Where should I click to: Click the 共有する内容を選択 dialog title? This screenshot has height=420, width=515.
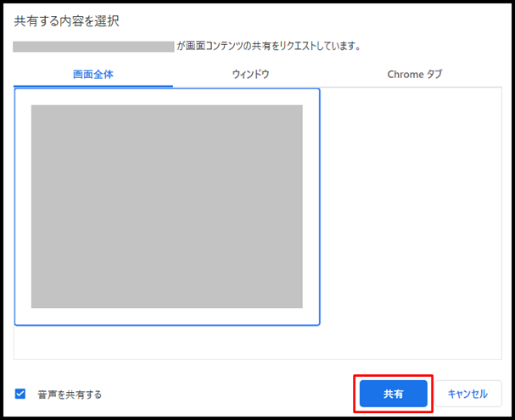coord(67,21)
